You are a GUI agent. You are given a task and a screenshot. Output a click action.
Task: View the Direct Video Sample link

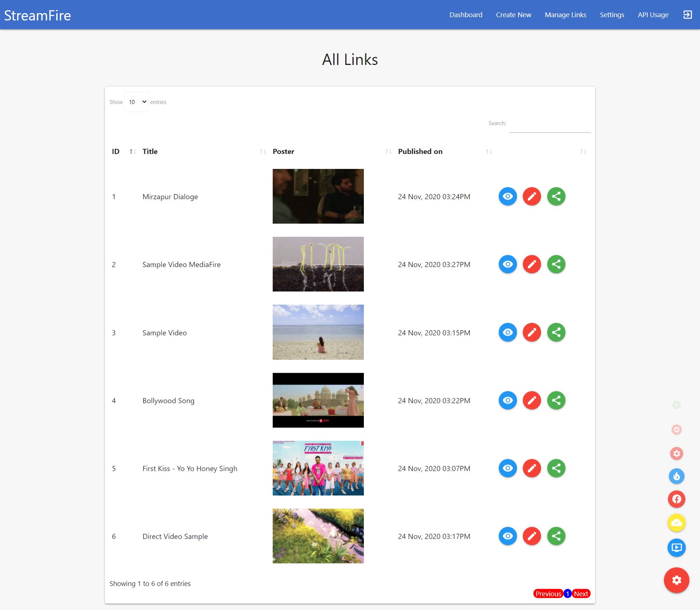tap(507, 536)
